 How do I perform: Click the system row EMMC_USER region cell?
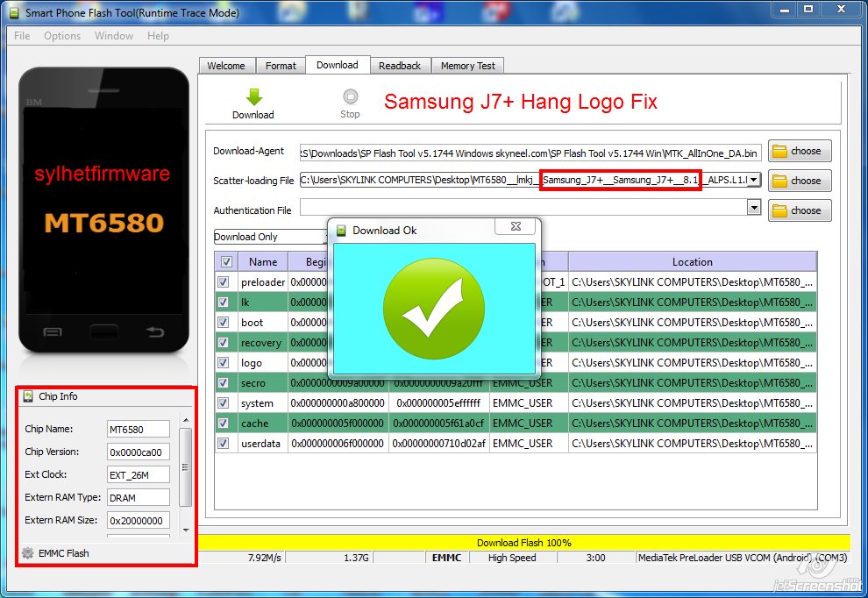pos(528,403)
